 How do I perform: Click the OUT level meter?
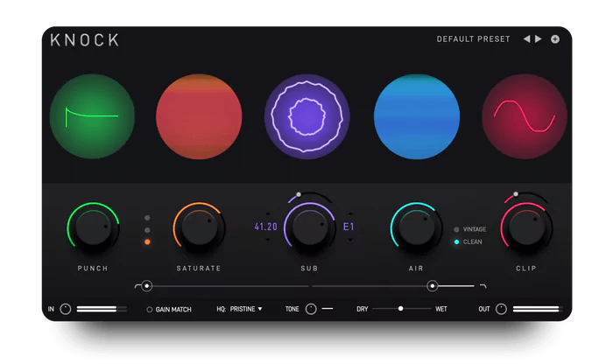(x=538, y=309)
